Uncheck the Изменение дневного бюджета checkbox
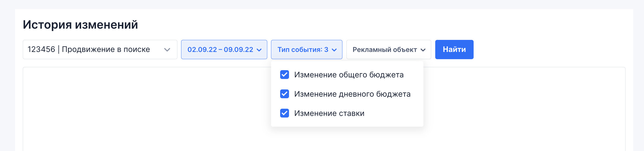 coord(284,94)
